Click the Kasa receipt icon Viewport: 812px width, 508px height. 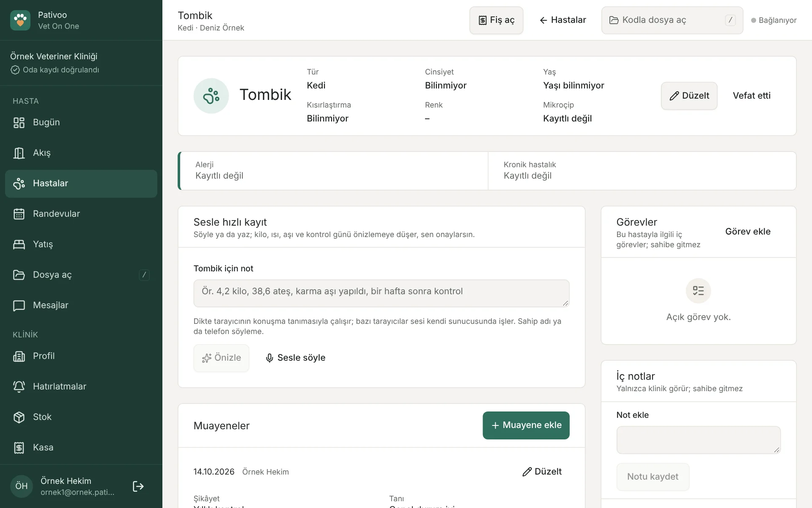(19, 447)
